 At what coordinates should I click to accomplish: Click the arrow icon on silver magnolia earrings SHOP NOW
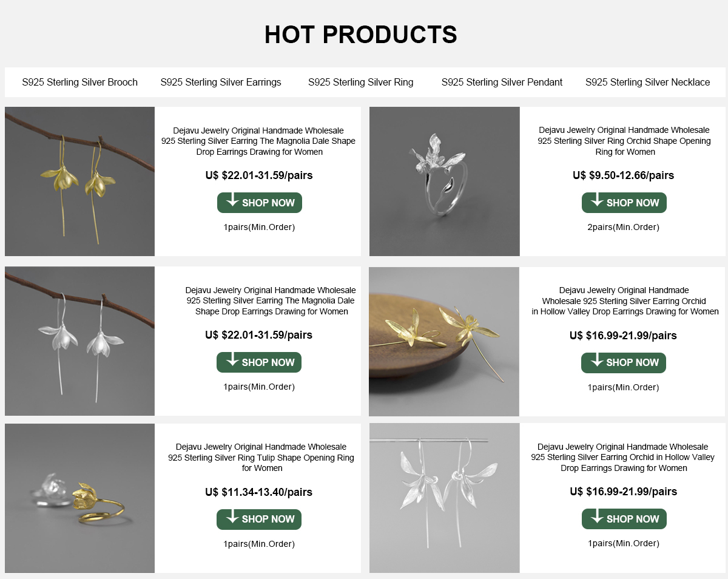point(232,361)
